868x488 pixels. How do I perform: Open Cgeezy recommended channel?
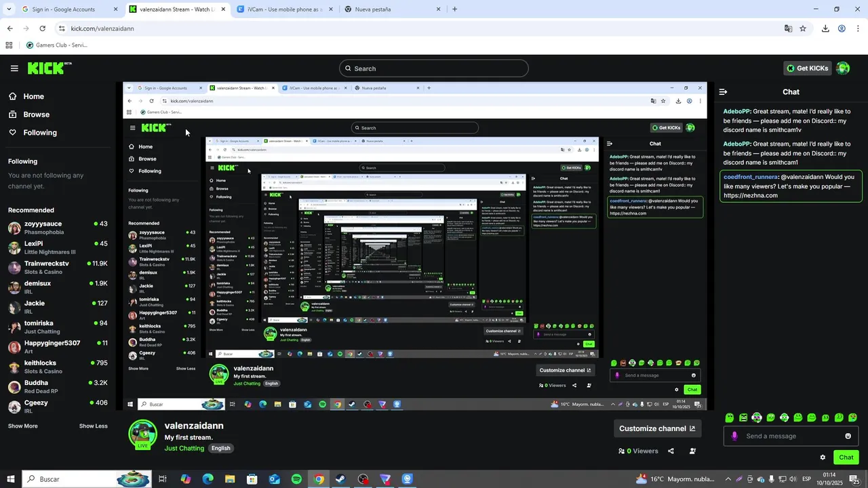pyautogui.click(x=57, y=407)
